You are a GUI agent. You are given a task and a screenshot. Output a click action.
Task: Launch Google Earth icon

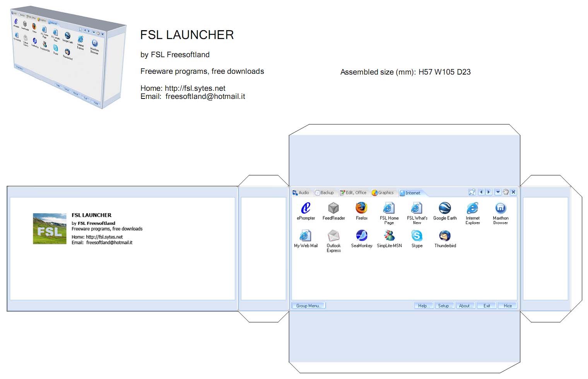445,209
